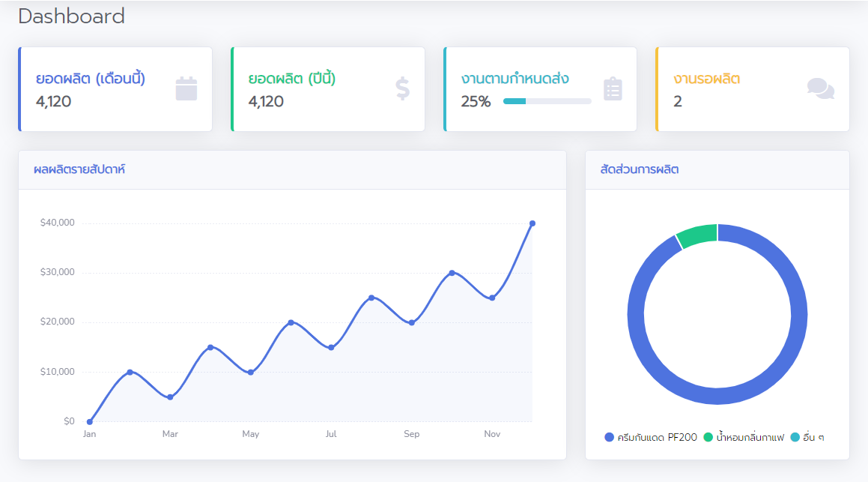
Task: Click the Sep axis label
Action: point(412,434)
